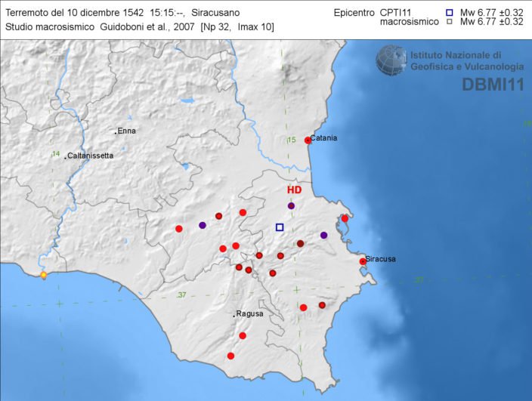Viewport: 532px width, 401px height.
Task: Click the gray macrosismico legend square
Action: pyautogui.click(x=449, y=23)
